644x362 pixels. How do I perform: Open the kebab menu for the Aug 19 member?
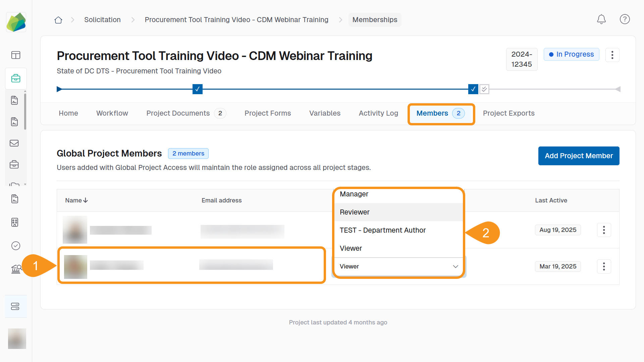click(604, 230)
